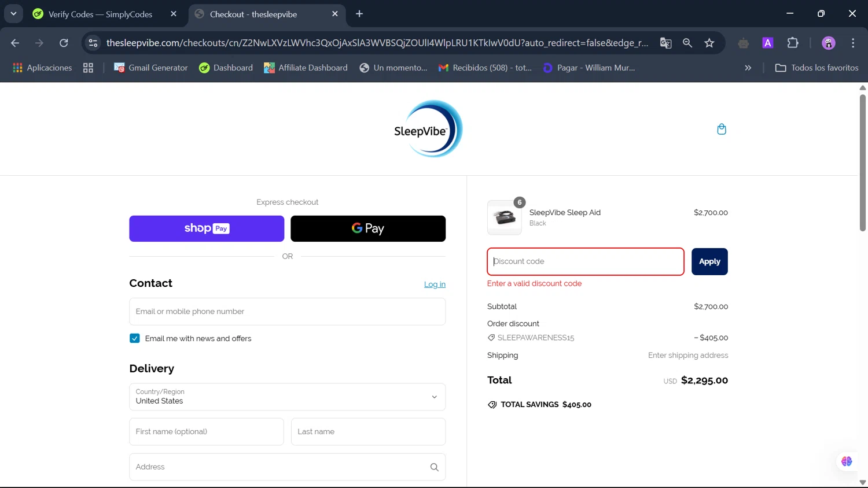The width and height of the screenshot is (868, 488).
Task: Open the browser Extensions puzzle icon
Action: 793,43
